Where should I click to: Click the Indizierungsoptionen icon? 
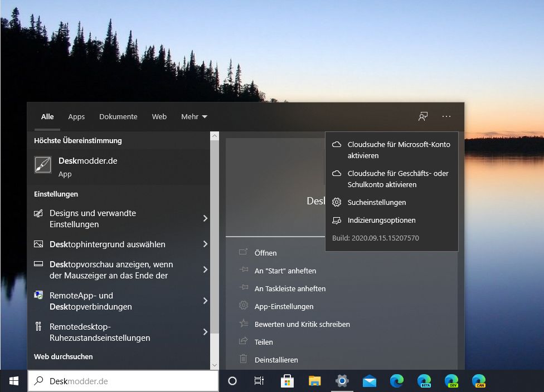[337, 220]
